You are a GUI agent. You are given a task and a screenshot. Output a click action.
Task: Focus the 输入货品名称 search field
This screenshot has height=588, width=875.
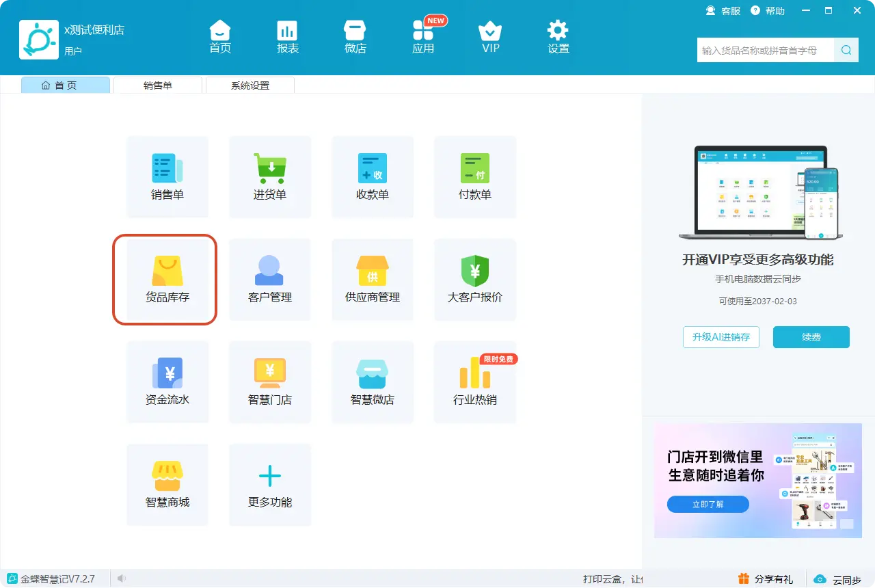(x=766, y=50)
